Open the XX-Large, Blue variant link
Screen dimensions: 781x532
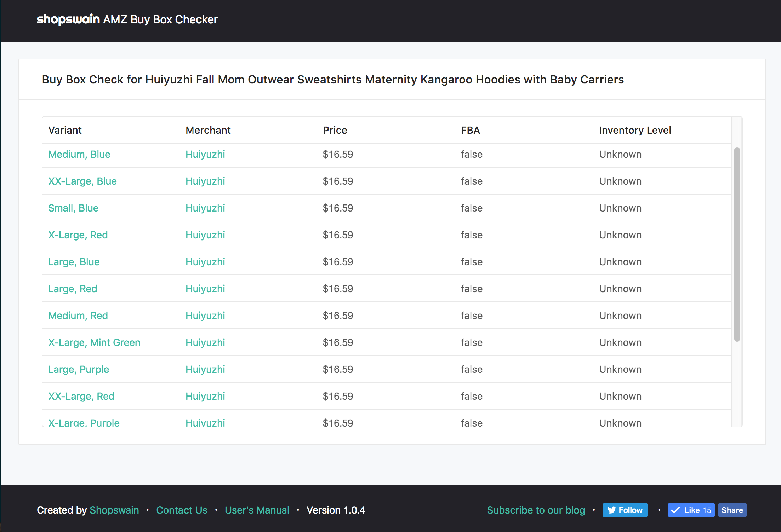click(82, 181)
